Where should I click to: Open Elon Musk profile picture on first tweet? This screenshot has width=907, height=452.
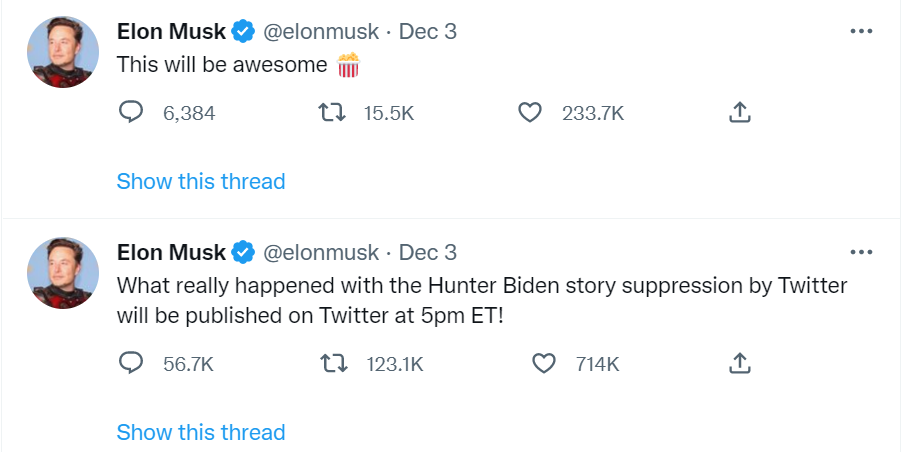(x=62, y=52)
